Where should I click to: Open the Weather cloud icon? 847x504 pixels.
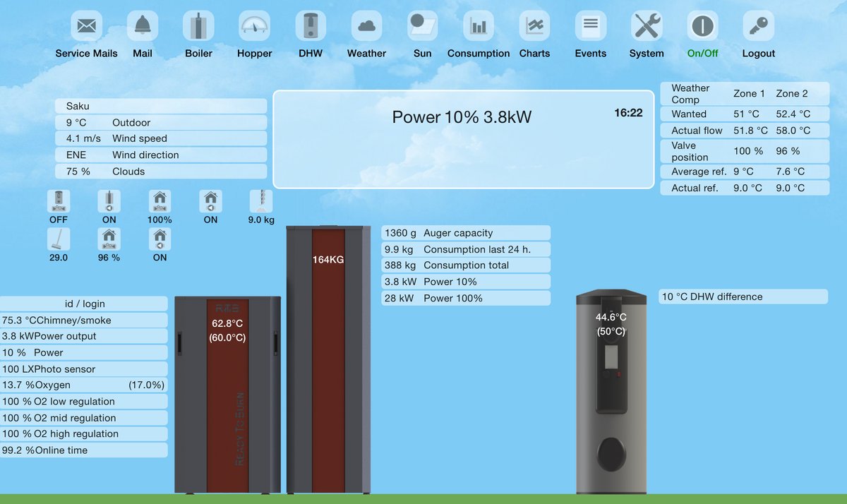pos(366,27)
